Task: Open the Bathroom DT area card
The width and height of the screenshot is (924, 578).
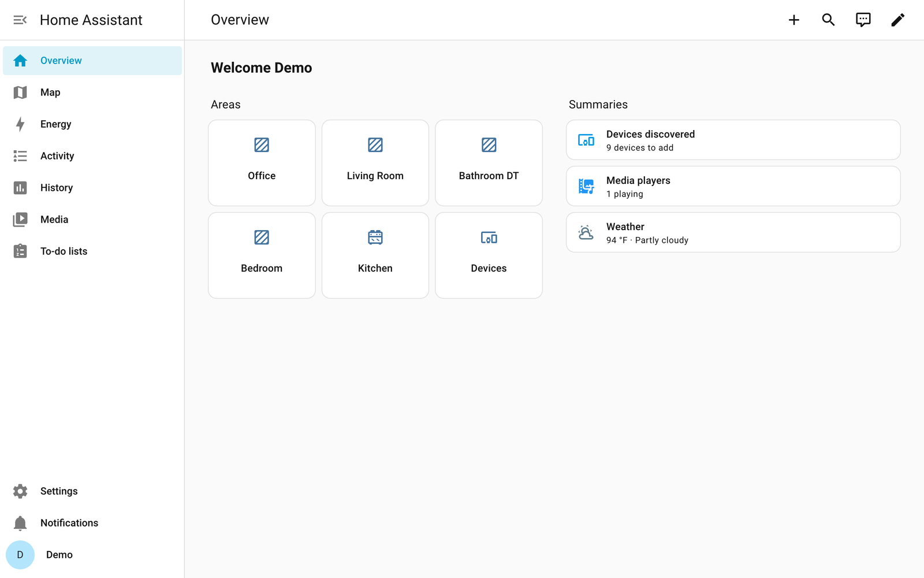Action: pos(489,163)
